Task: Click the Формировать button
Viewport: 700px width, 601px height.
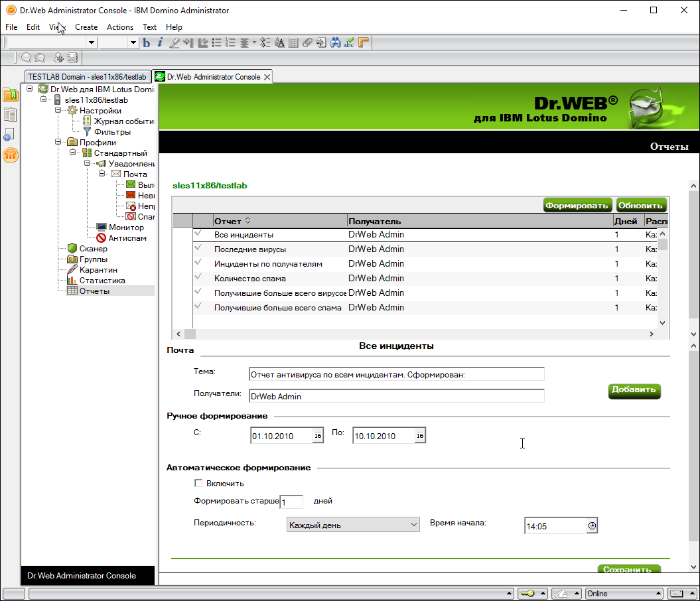Action: click(x=577, y=205)
